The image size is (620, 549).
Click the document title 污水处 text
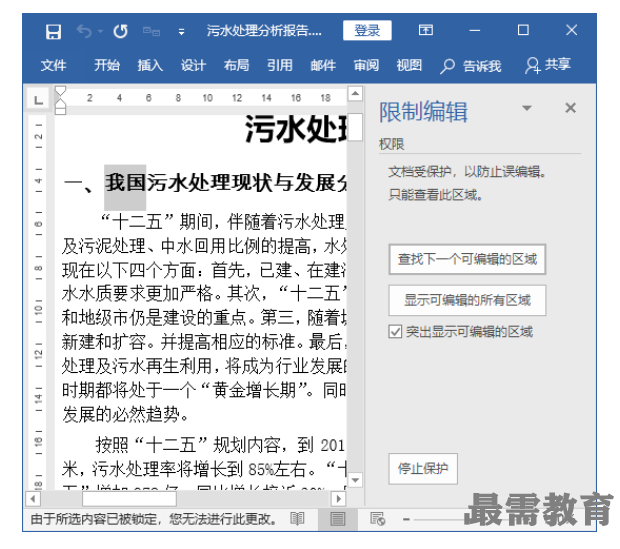point(296,129)
